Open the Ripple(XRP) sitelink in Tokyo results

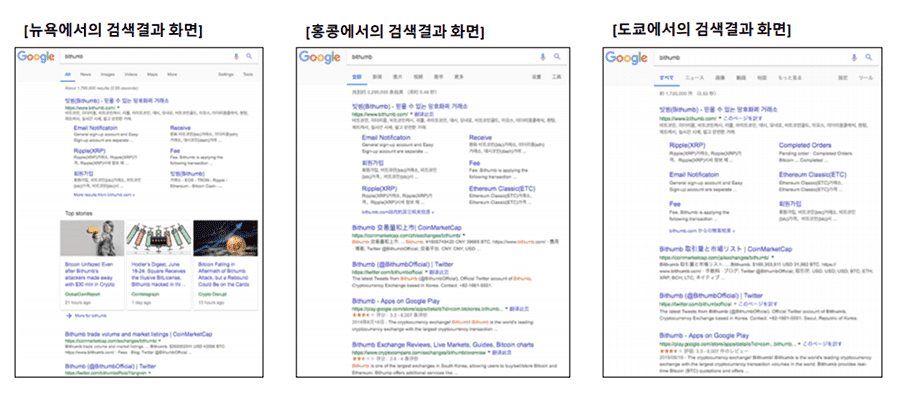(687, 145)
